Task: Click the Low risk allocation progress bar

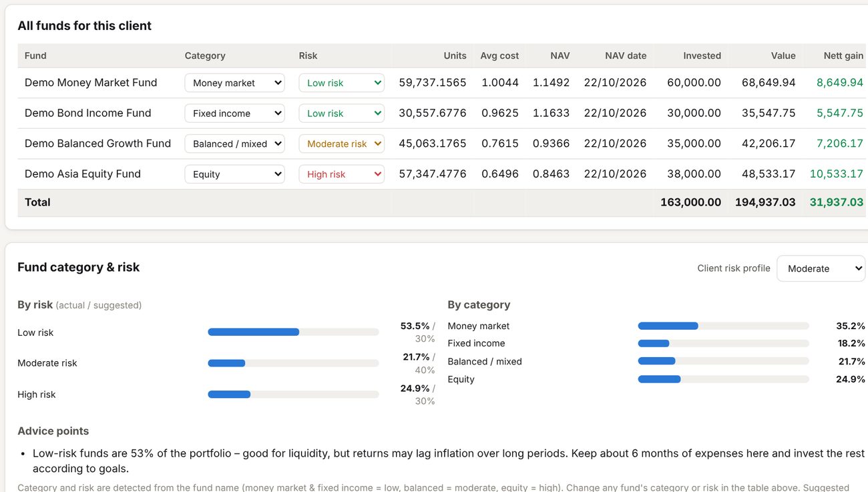Action: coord(293,332)
